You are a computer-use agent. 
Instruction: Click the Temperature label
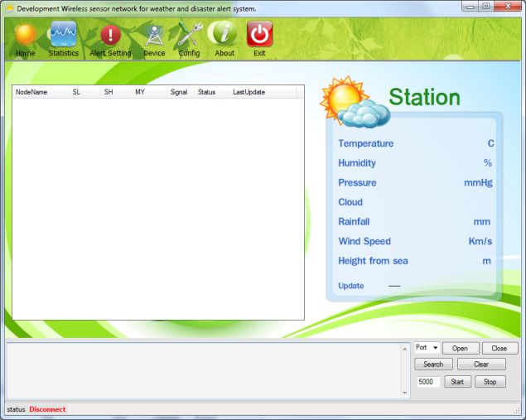[x=366, y=143]
